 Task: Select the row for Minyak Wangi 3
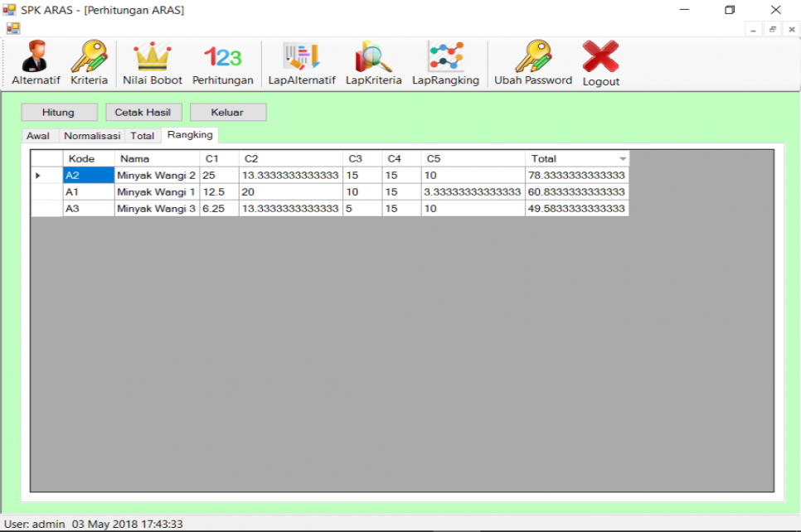click(x=157, y=208)
